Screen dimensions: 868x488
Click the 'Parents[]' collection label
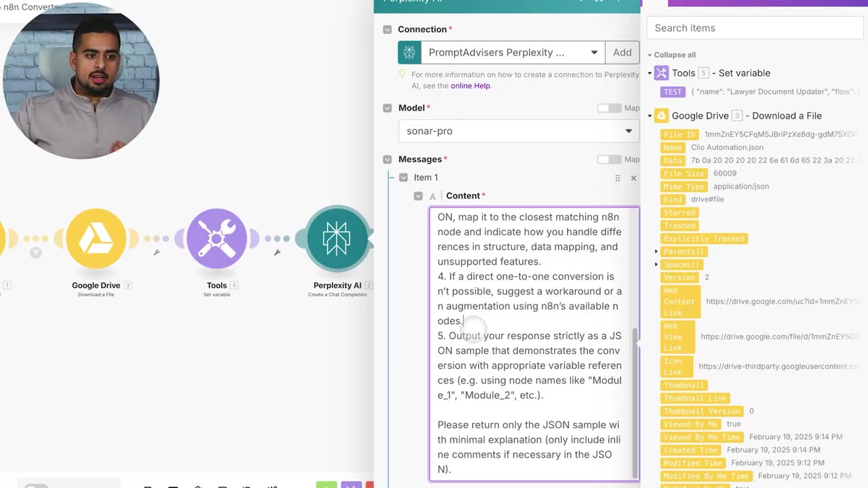point(684,251)
